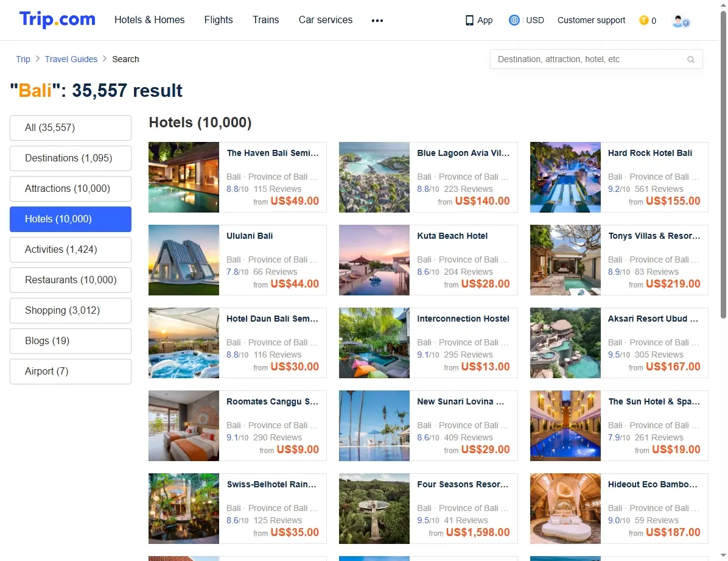Click the Trip Coins icon
Image resolution: width=728 pixels, height=561 pixels.
(643, 20)
